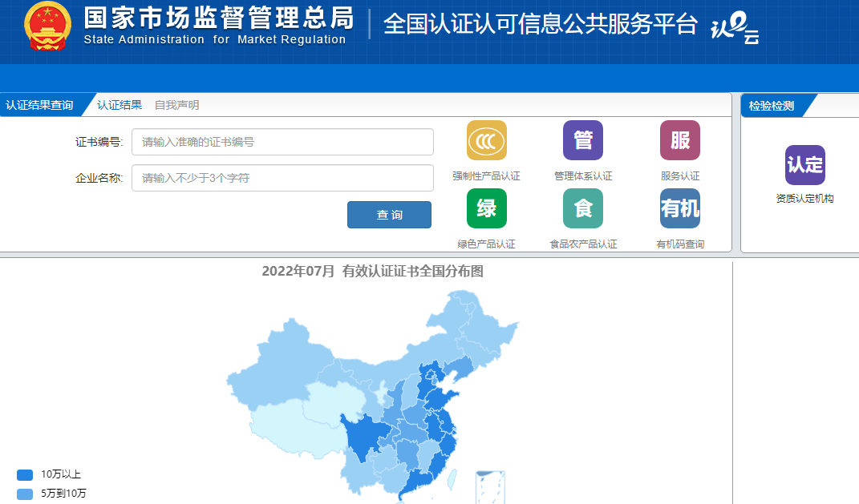Screen dimensions: 859x504
Task: Click the 资质认定机构 icon
Action: (804, 165)
